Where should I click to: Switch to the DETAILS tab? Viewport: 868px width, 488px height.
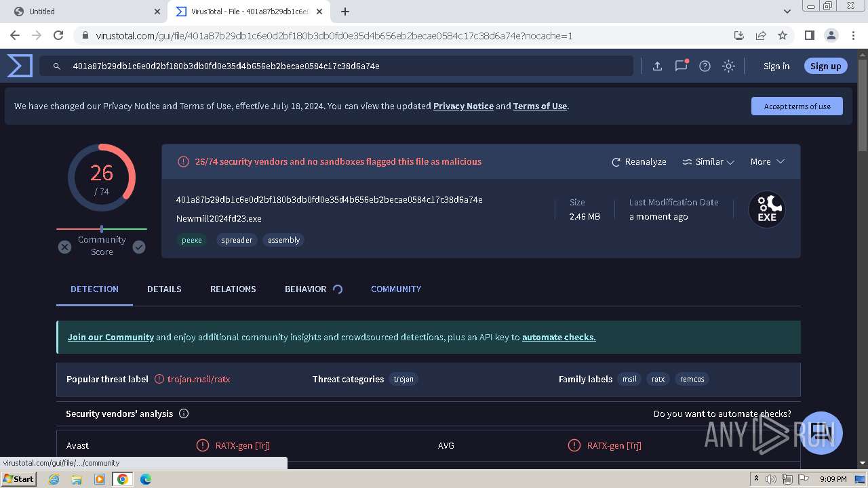point(164,289)
